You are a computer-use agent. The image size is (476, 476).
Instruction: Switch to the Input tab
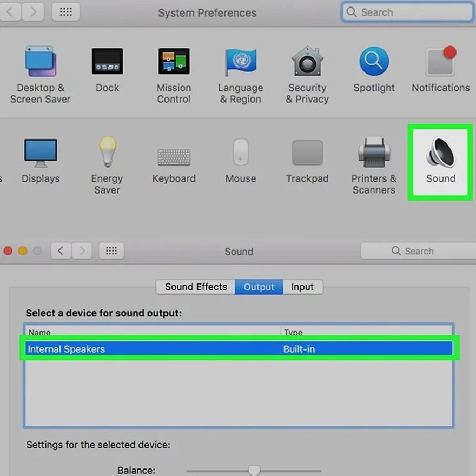click(302, 287)
